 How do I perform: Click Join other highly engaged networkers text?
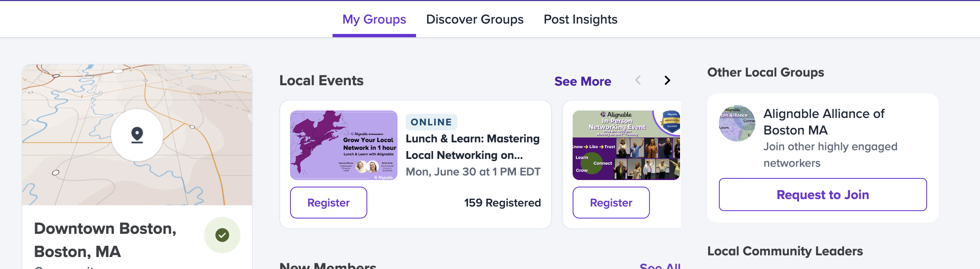[x=830, y=155]
